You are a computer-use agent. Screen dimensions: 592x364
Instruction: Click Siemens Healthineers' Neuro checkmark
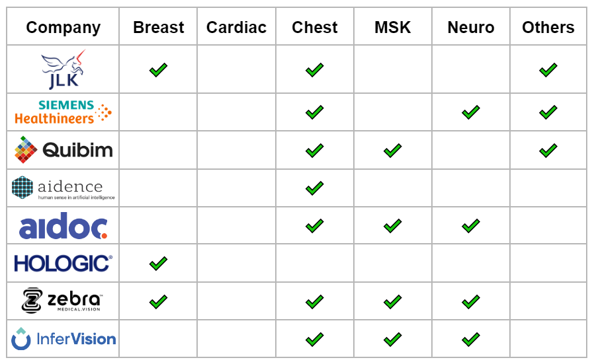pyautogui.click(x=470, y=112)
